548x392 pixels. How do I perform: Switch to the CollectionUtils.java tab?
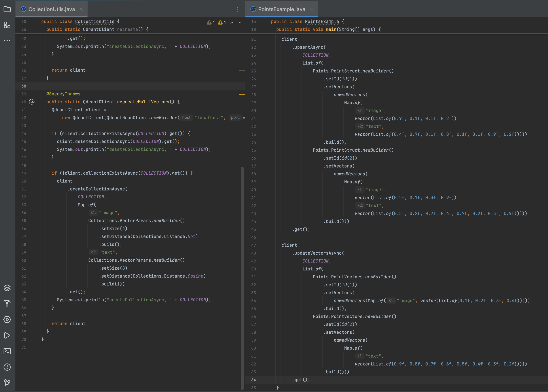click(x=52, y=9)
